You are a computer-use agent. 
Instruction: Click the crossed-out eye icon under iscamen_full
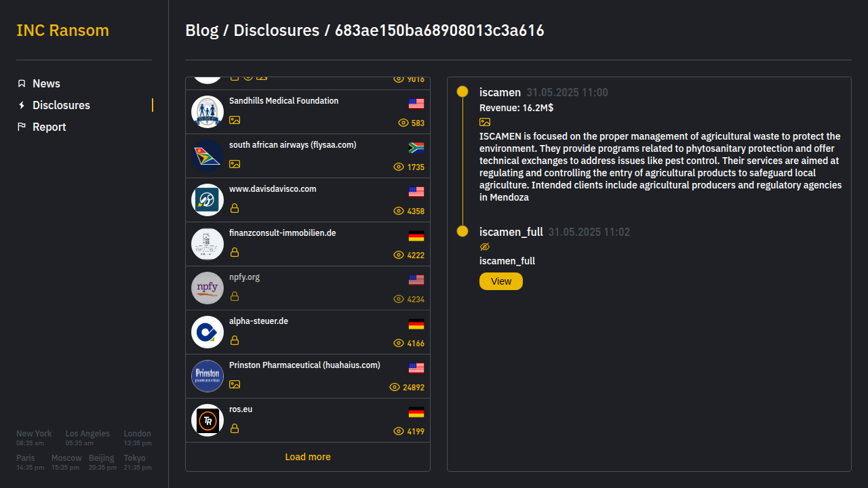coord(485,247)
